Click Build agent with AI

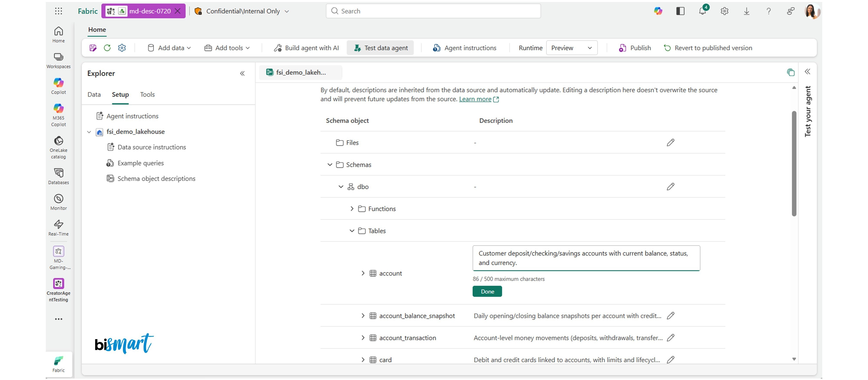(x=306, y=48)
